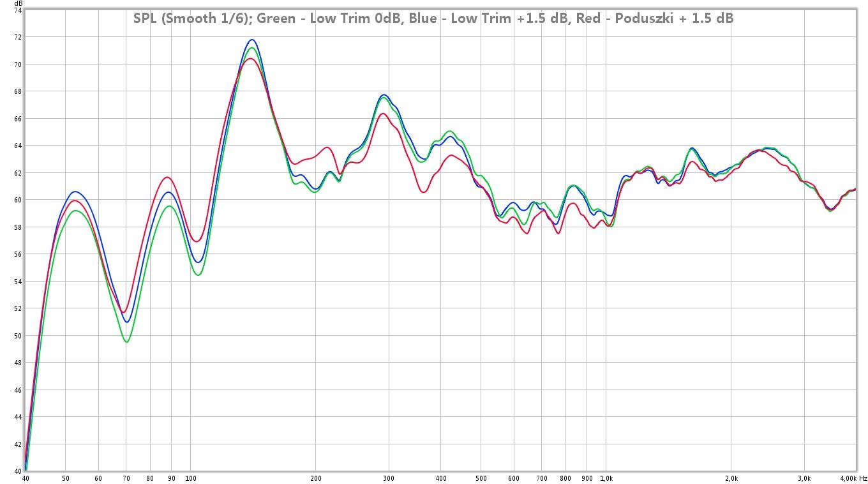
Task: Click the 'dB' unit label on vertical axis
Action: [18, 3]
